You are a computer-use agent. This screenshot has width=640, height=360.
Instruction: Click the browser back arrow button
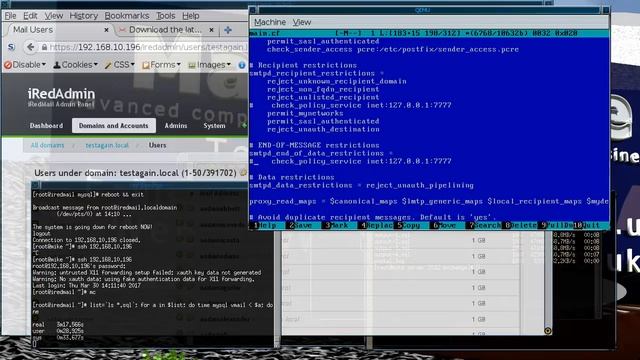tap(30, 47)
